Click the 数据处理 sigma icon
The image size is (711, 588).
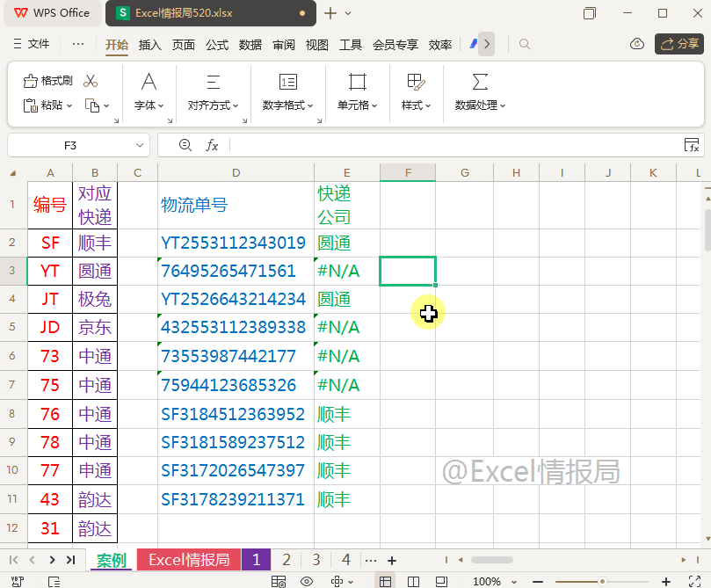(480, 82)
